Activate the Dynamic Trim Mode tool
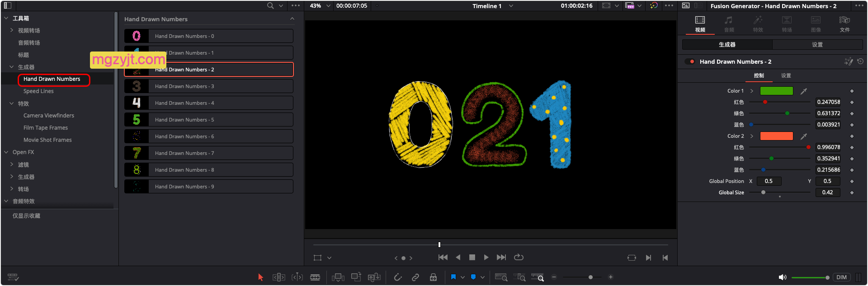Screen dimensions: 868x286 coord(297,277)
